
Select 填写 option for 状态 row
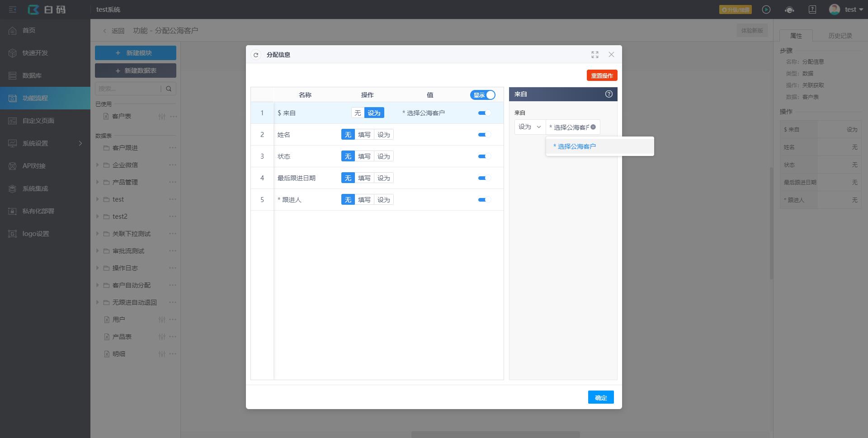pos(364,156)
